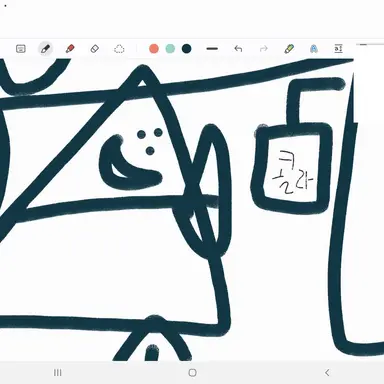Tap the three dots in the triangle drawing
The height and width of the screenshot is (384, 384).
(150, 142)
